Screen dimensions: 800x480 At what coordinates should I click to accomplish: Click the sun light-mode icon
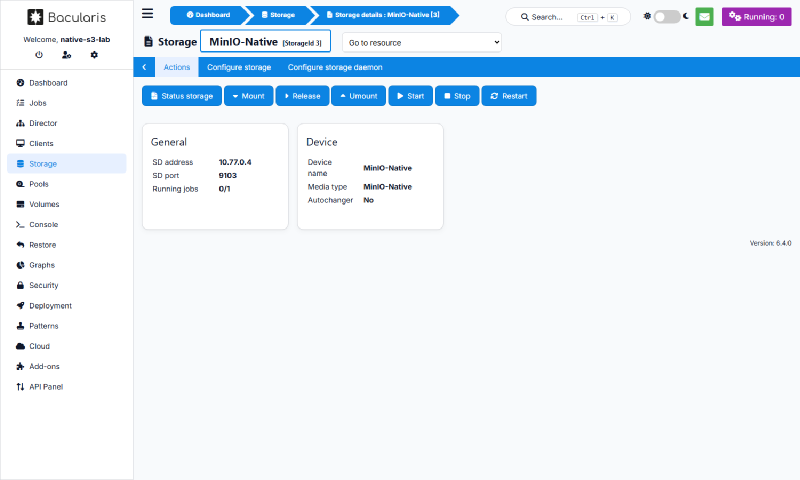pos(647,16)
